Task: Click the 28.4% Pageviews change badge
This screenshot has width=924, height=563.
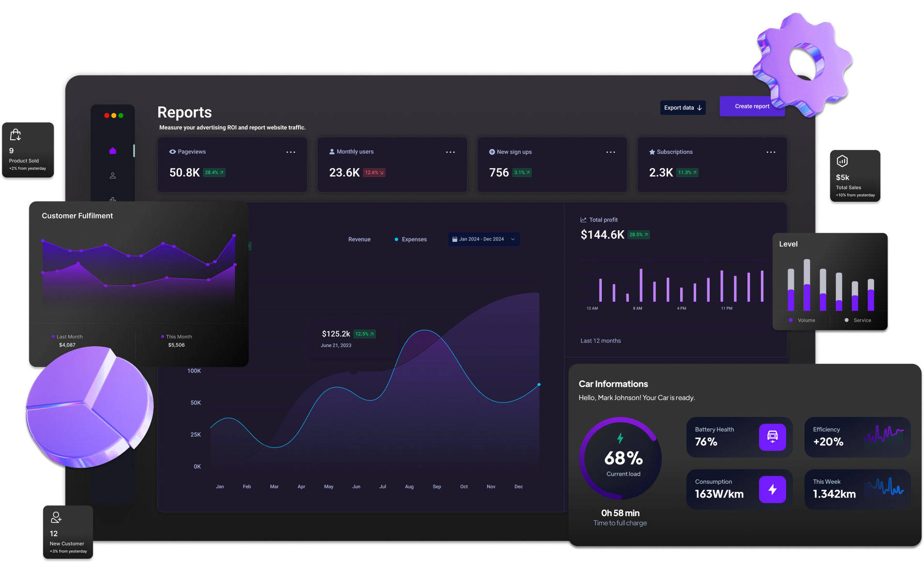Action: (x=214, y=173)
